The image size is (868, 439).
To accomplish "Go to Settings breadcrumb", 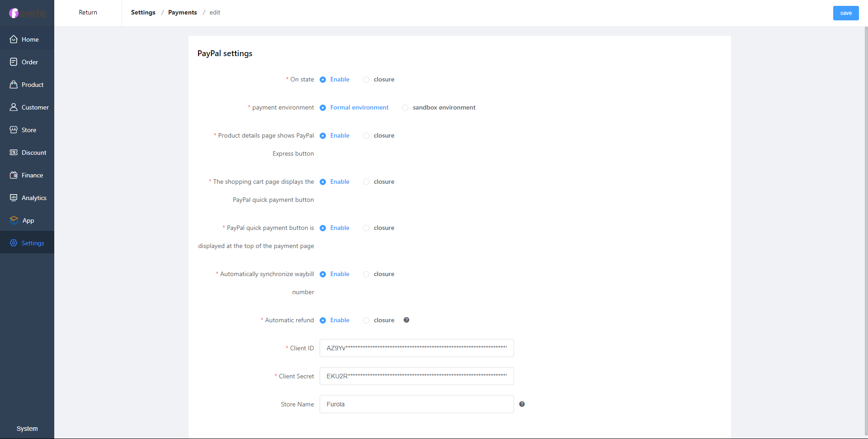I will click(x=143, y=13).
